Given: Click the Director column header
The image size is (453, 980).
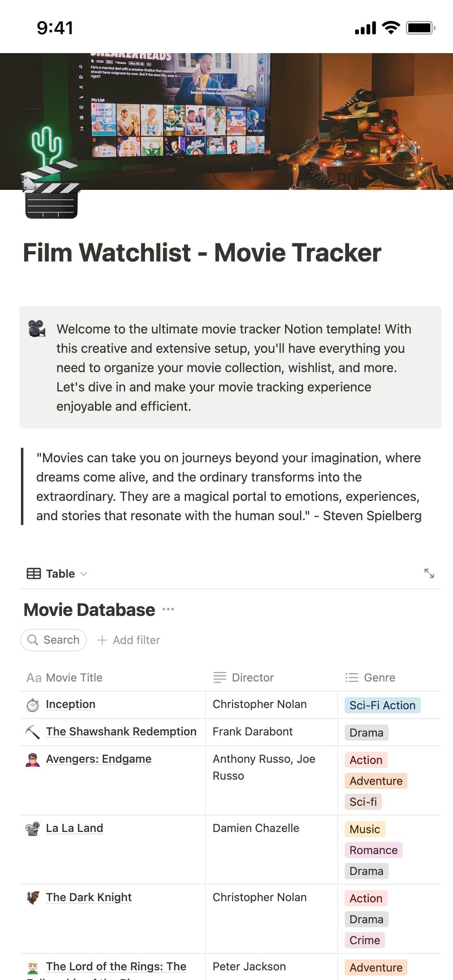Looking at the screenshot, I should click(252, 677).
